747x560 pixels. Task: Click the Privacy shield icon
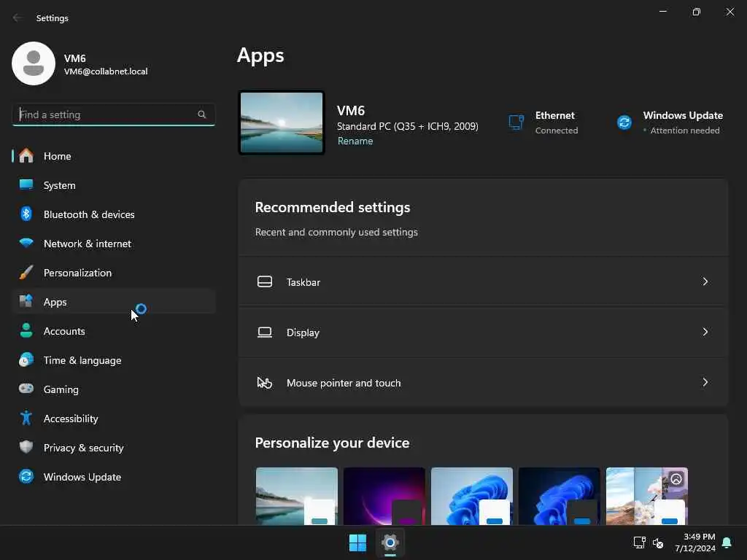click(26, 447)
